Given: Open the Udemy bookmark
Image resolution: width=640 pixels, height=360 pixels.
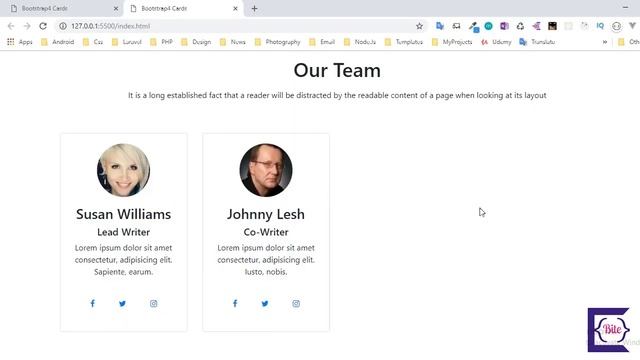Looking at the screenshot, I should coord(496,42).
